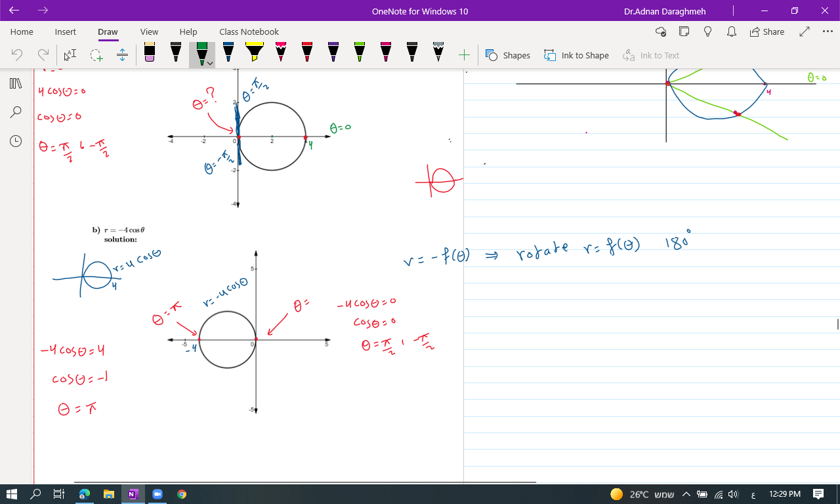Select the Lasso Select tool
The width and height of the screenshot is (840, 504).
[x=96, y=56]
